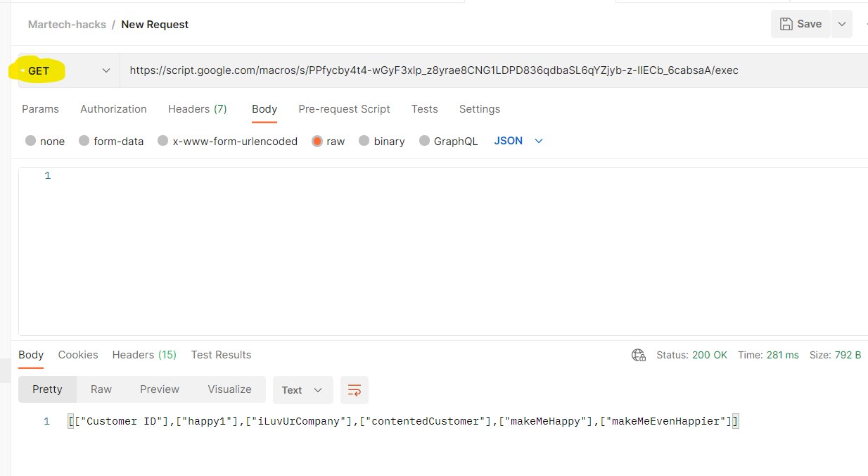
Task: Click the response JSON output line
Action: pyautogui.click(x=404, y=422)
